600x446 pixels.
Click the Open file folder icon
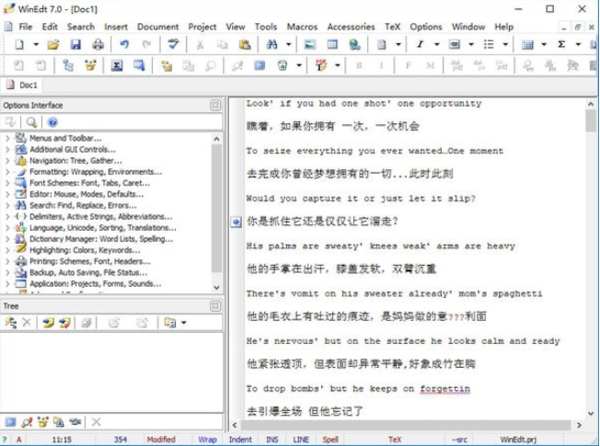[x=53, y=45]
